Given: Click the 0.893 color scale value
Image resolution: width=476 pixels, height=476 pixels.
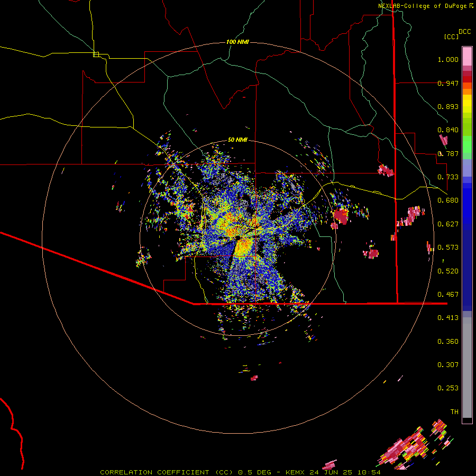Looking at the screenshot, I should 448,106.
